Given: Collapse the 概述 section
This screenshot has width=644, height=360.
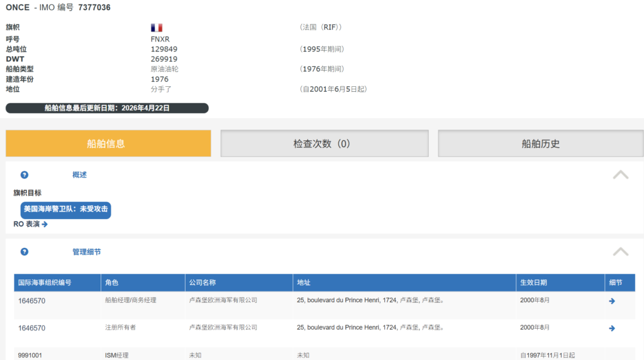Looking at the screenshot, I should point(620,175).
